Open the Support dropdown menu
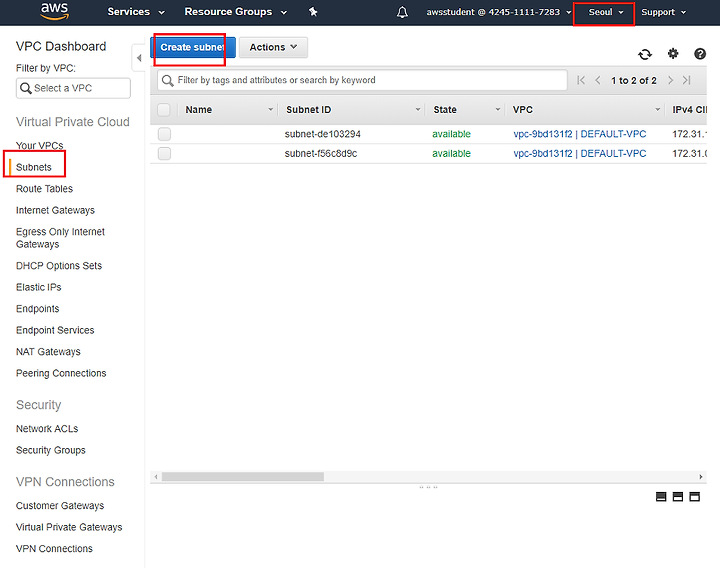Image resolution: width=720 pixels, height=568 pixels. tap(664, 12)
